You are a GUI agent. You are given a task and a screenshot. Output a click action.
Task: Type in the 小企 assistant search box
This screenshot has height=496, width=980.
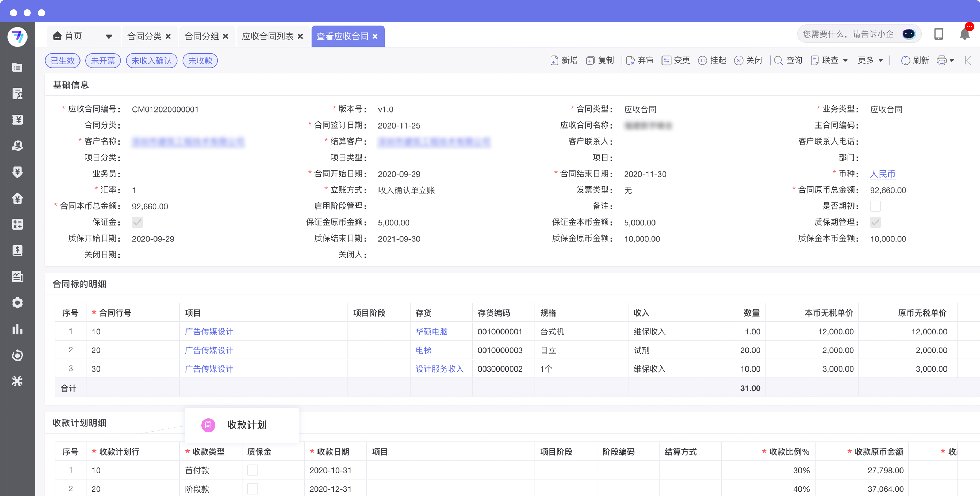848,34
